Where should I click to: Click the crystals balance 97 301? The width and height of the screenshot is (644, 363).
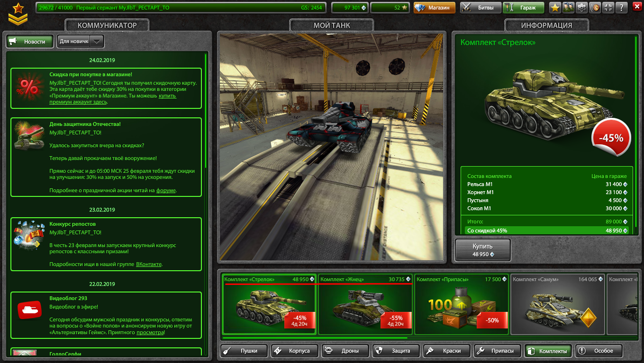349,8
